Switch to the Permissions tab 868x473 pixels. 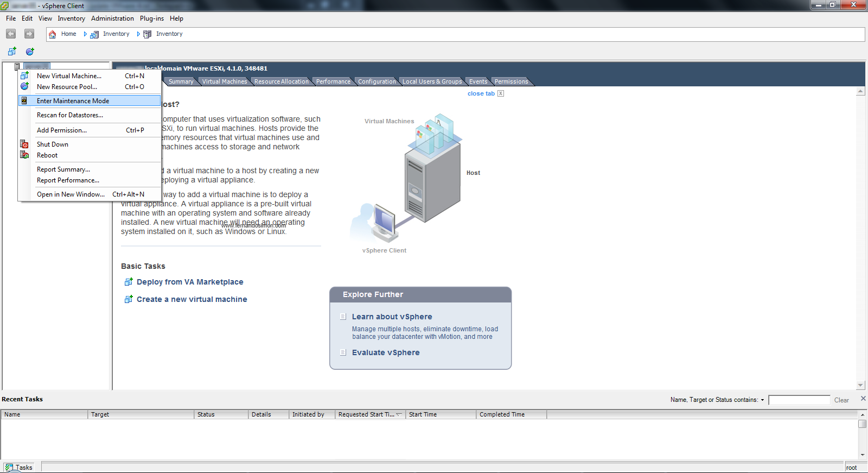point(511,81)
